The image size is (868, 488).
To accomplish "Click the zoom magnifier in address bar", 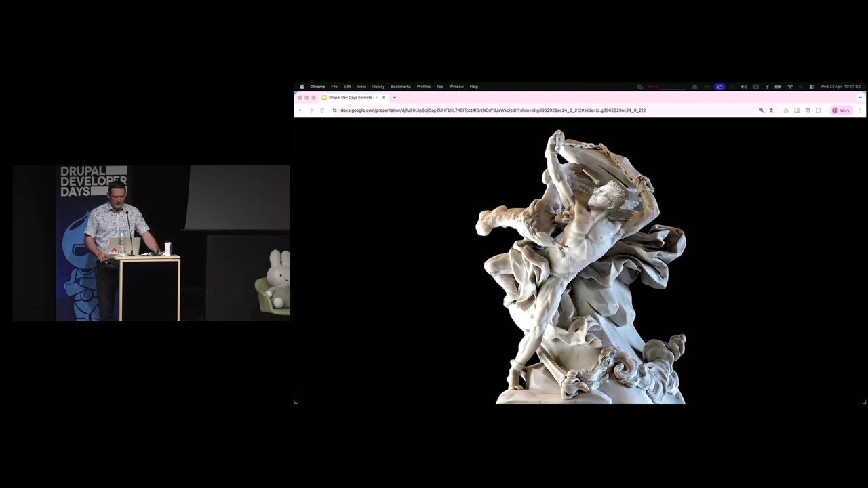I will 762,110.
